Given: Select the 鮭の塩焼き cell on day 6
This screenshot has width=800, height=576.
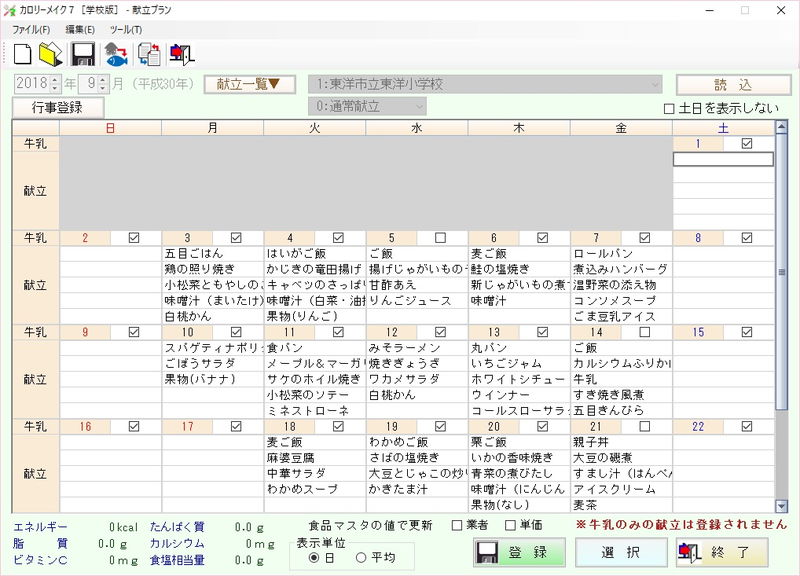Looking at the screenshot, I should [x=519, y=269].
